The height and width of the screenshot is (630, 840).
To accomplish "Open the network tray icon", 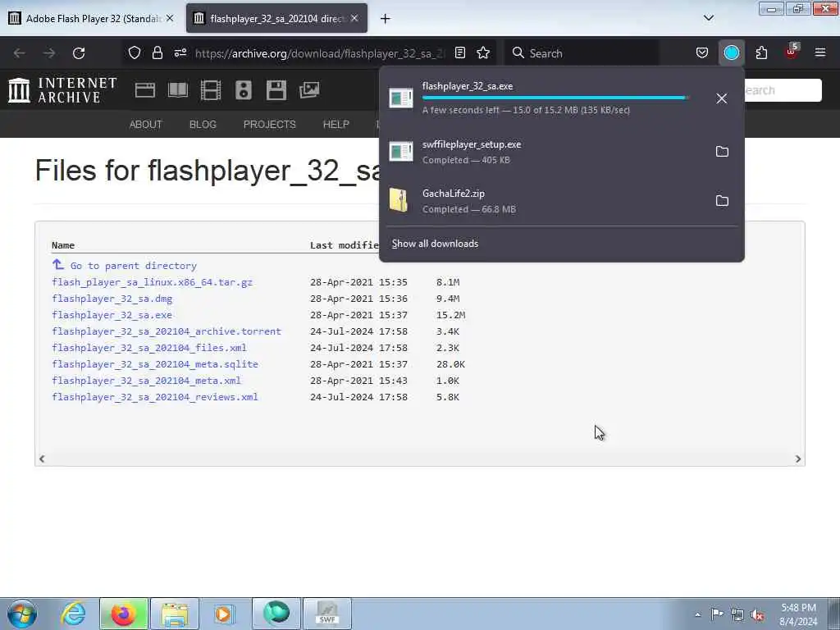I will pos(737,614).
